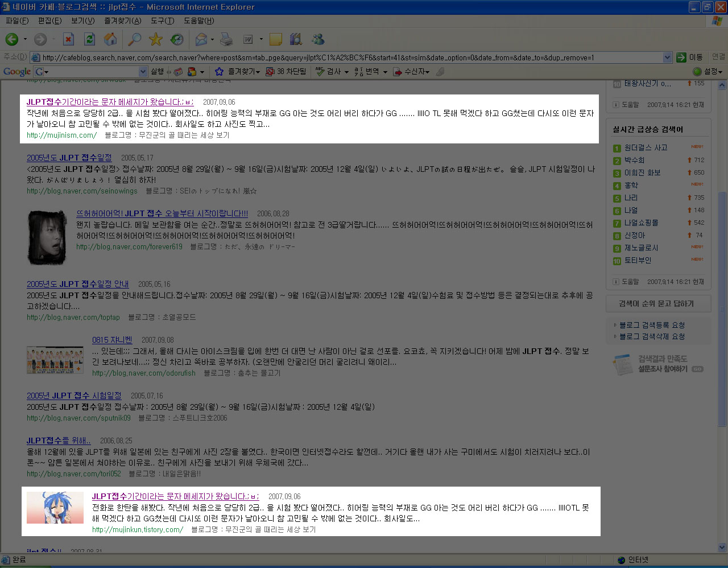Open the 설정 settings button on Google toolbar
728x568 pixels.
[x=708, y=72]
